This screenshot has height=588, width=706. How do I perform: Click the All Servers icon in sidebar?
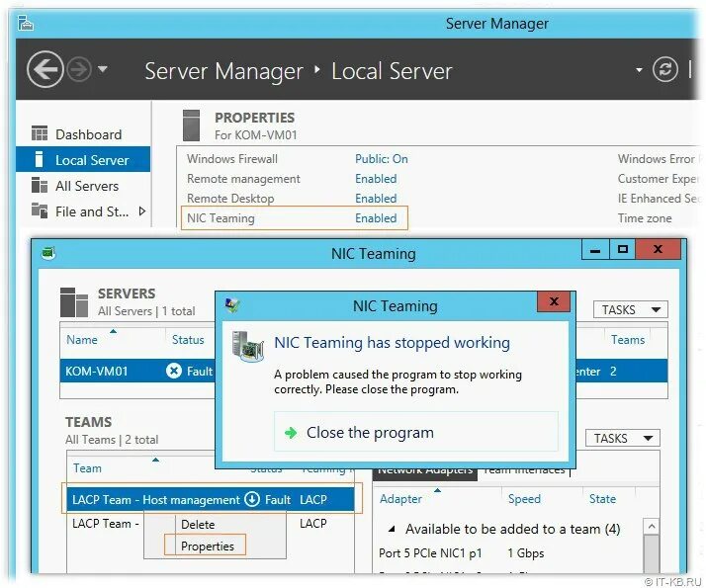[40, 185]
